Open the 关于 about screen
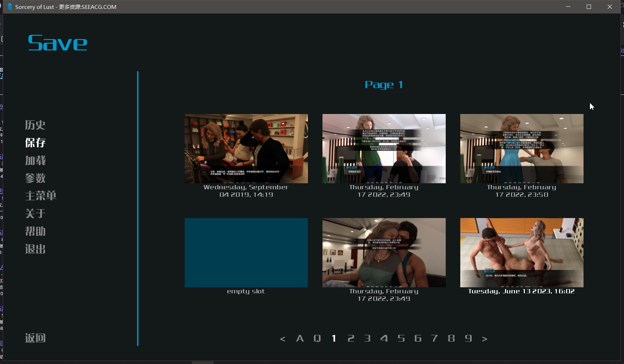 point(35,213)
